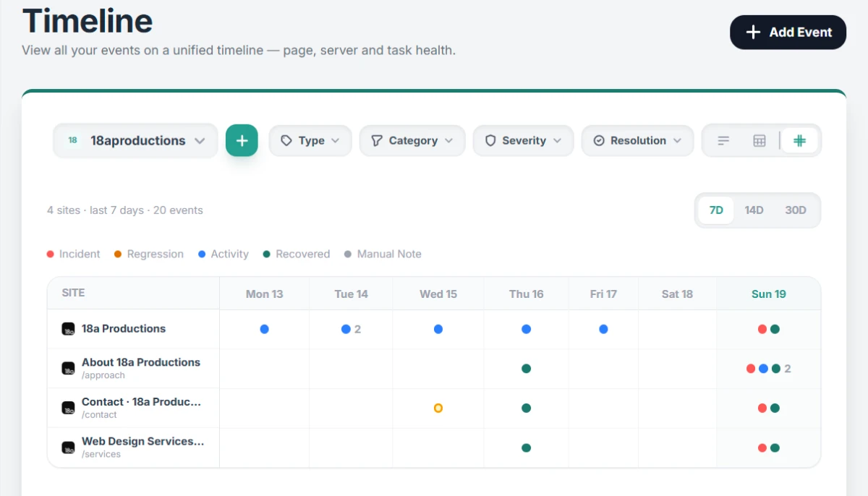The image size is (868, 496).
Task: Click the Resolution checkmark icon
Action: point(600,140)
